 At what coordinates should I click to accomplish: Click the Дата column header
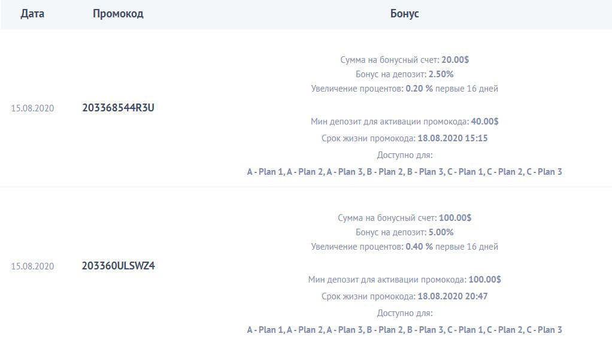[x=32, y=14]
